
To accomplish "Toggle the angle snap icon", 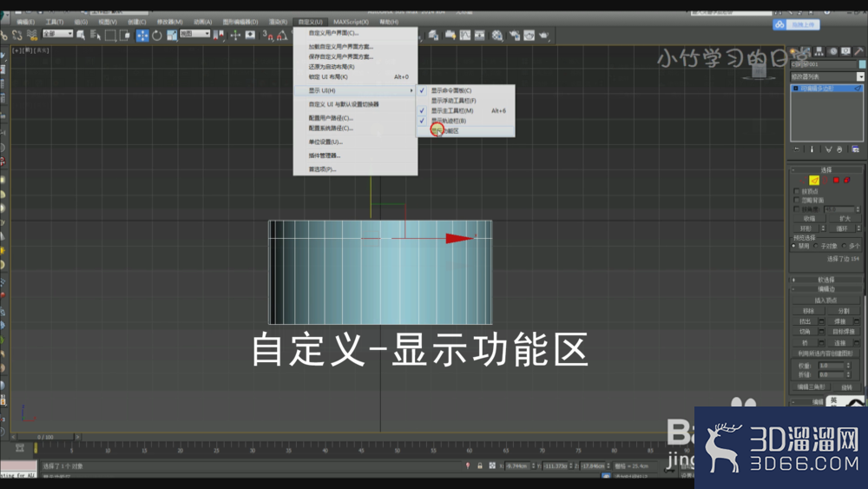I will [x=282, y=36].
